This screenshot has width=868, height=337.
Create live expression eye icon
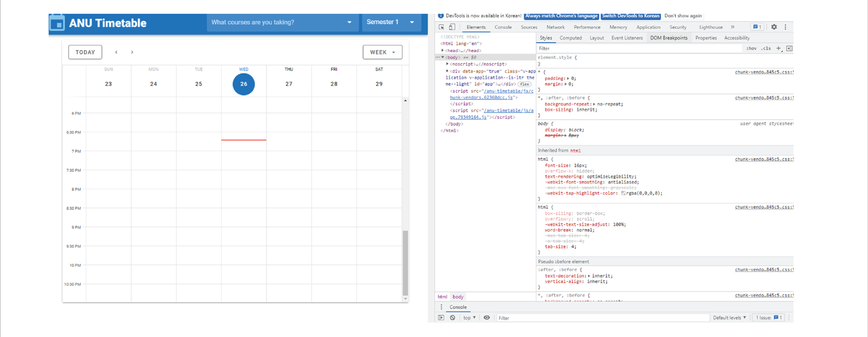click(x=487, y=317)
